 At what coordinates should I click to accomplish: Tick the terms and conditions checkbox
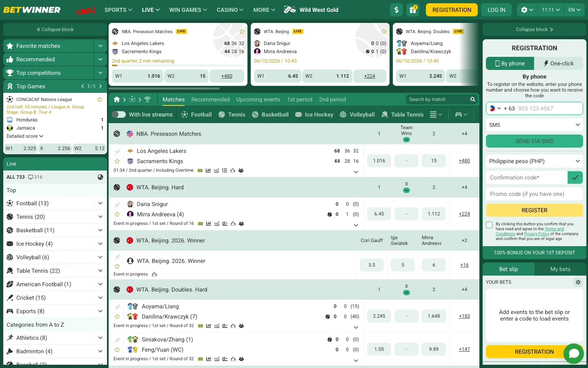pos(489,225)
